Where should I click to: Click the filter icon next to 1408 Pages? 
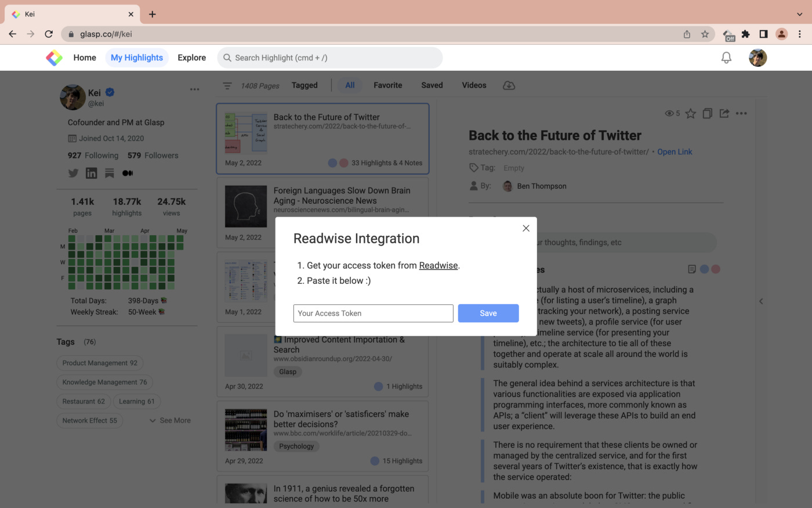[x=227, y=85]
